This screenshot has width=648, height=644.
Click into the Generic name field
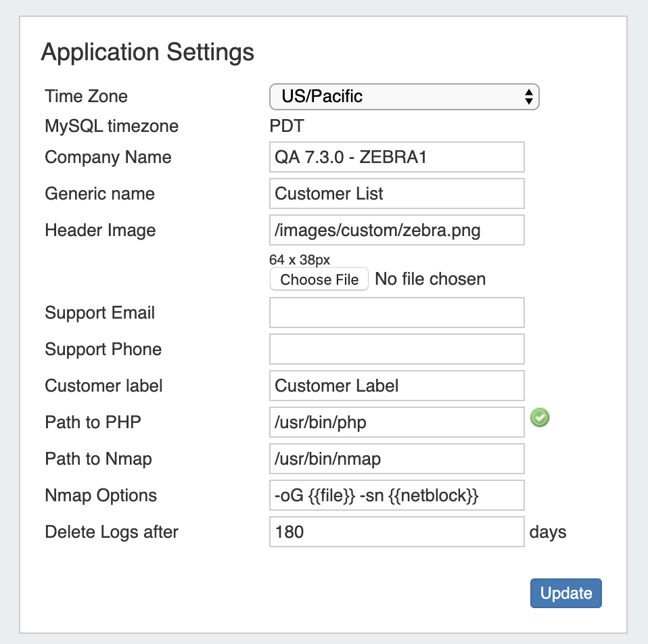pyautogui.click(x=396, y=193)
